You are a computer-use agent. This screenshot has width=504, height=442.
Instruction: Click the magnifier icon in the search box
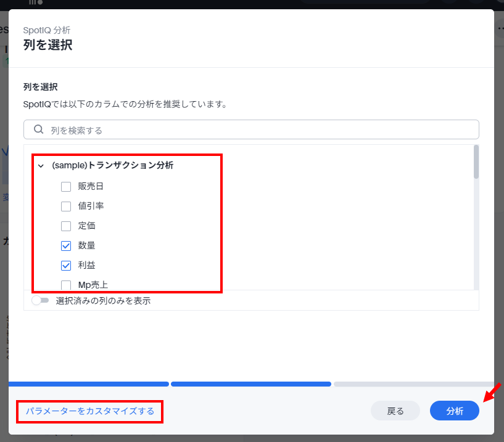coord(38,129)
